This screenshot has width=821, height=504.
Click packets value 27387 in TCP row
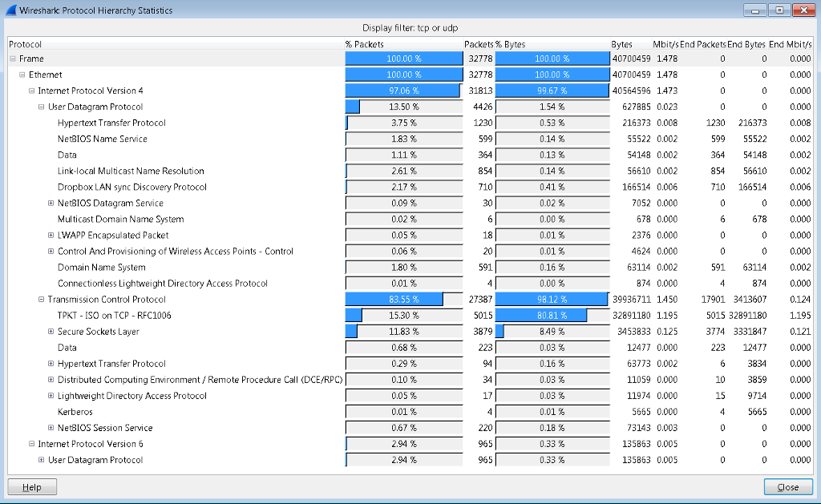click(481, 300)
